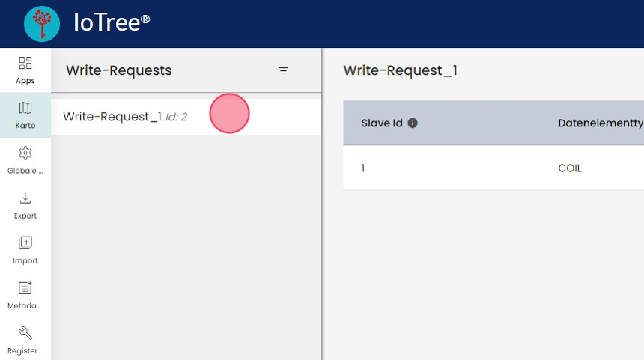
Task: Click the Export download icon
Action: coord(25,198)
